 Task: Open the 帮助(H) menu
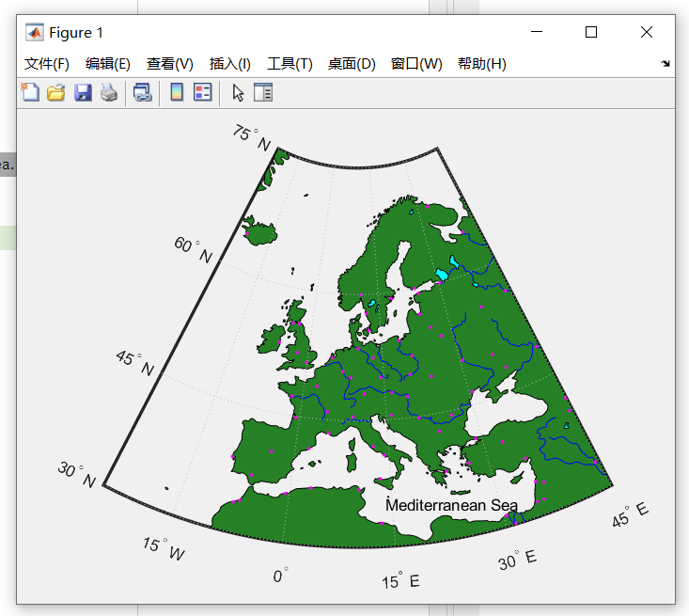coord(481,64)
